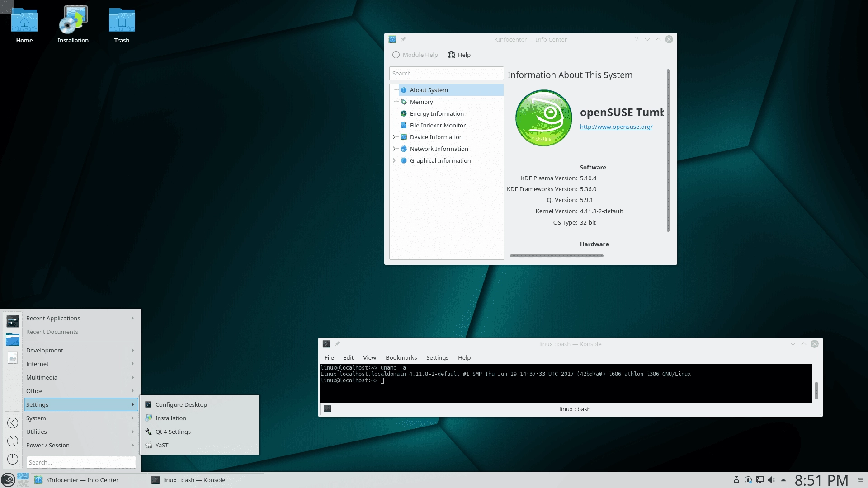Open the Utilities submenu
The height and width of the screenshot is (488, 868).
coord(80,432)
